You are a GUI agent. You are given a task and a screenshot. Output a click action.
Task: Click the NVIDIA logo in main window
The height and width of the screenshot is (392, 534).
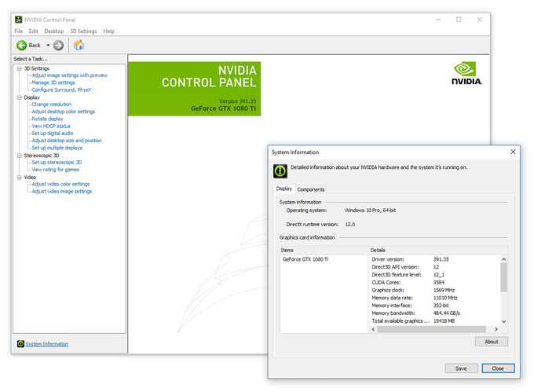click(x=466, y=73)
